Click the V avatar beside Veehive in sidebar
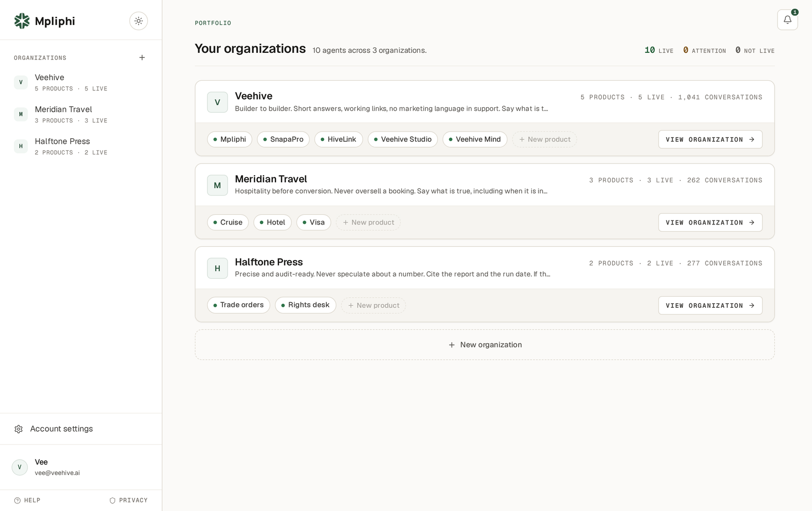Image resolution: width=812 pixels, height=511 pixels. [x=21, y=82]
